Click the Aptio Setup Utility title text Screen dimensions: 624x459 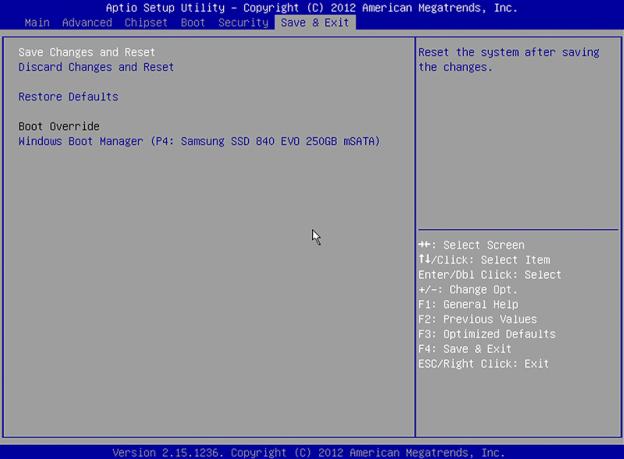312,8
